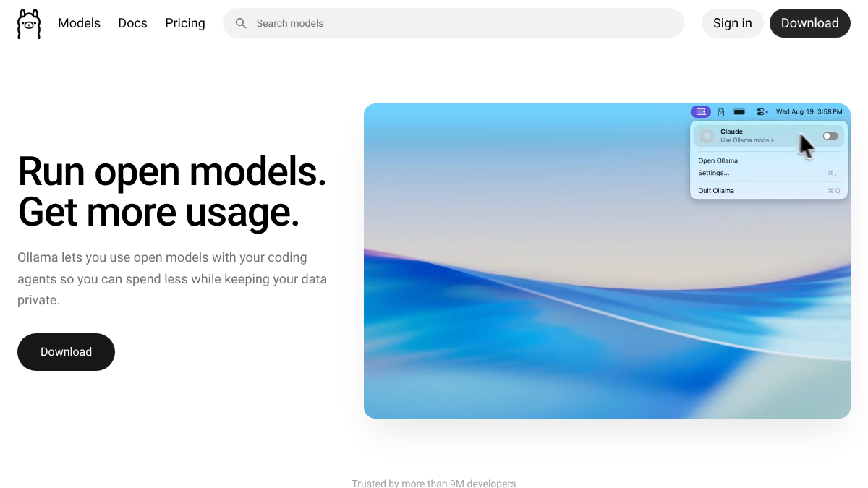Image resolution: width=868 pixels, height=488 pixels.
Task: Click the 'Use Ollama models' subtitle
Action: coord(747,140)
